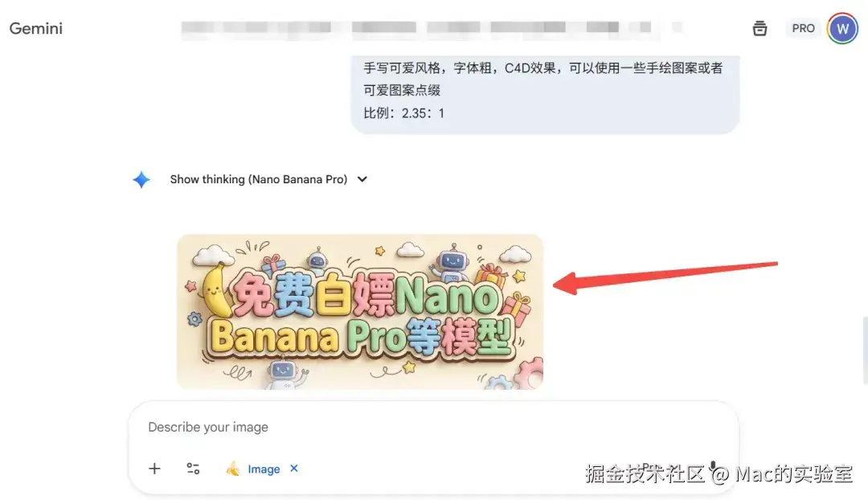Click the Gemini logo text
The width and height of the screenshot is (868, 500).
pos(36,28)
